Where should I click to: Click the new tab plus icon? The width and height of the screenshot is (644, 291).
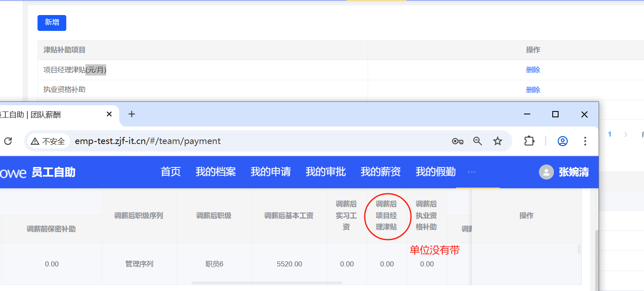[132, 114]
